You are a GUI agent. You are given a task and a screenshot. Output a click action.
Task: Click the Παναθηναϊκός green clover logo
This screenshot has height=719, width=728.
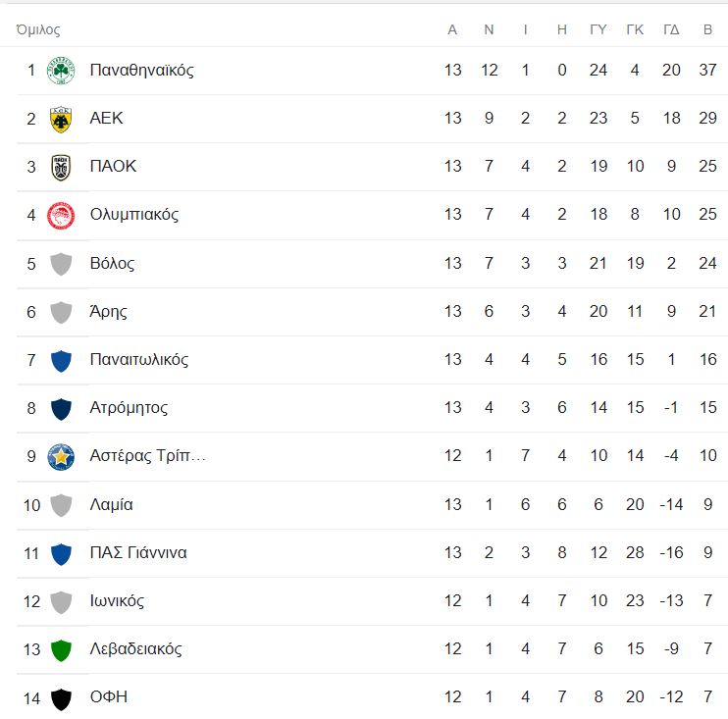[61, 71]
